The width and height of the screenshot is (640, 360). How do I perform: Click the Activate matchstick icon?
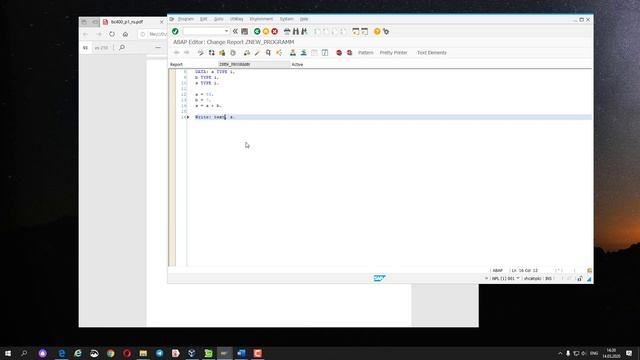(x=257, y=53)
